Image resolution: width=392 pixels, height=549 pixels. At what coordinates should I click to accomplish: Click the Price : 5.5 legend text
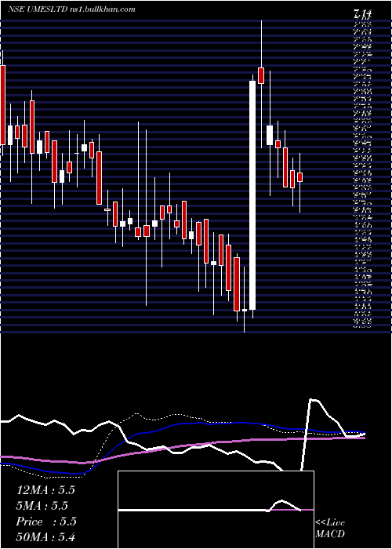click(46, 522)
